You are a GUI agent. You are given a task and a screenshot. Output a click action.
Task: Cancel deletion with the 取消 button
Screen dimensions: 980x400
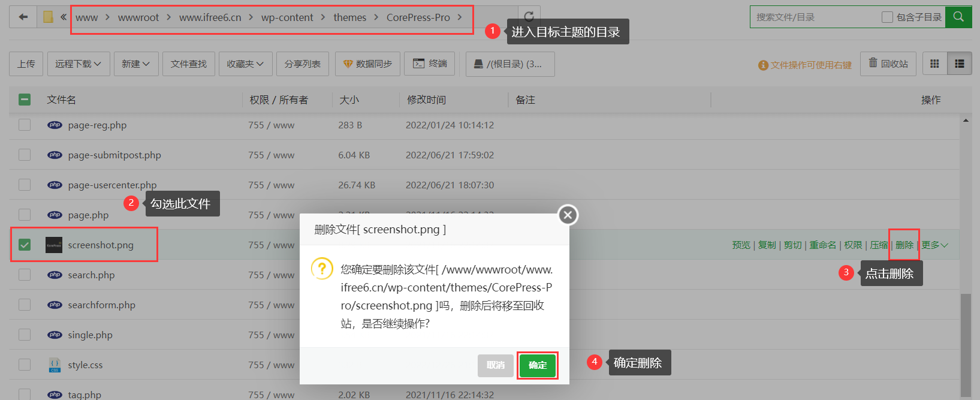pyautogui.click(x=495, y=365)
